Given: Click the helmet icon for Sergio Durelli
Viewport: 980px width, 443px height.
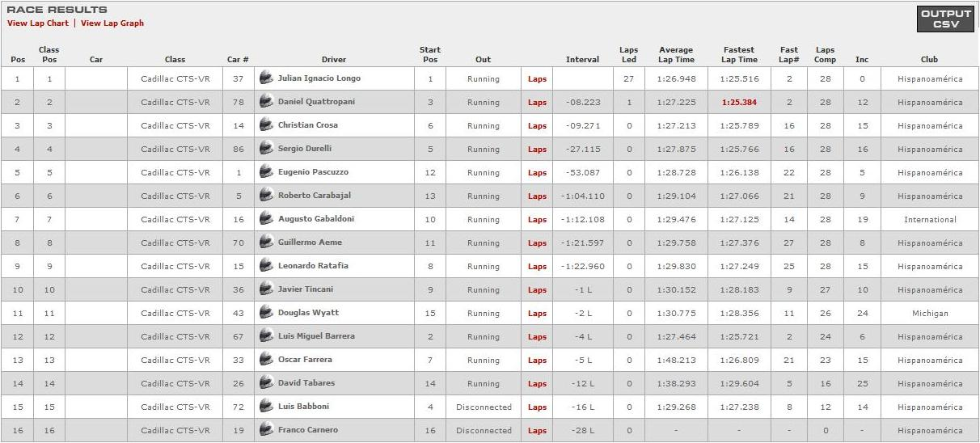Looking at the screenshot, I should pos(266,149).
